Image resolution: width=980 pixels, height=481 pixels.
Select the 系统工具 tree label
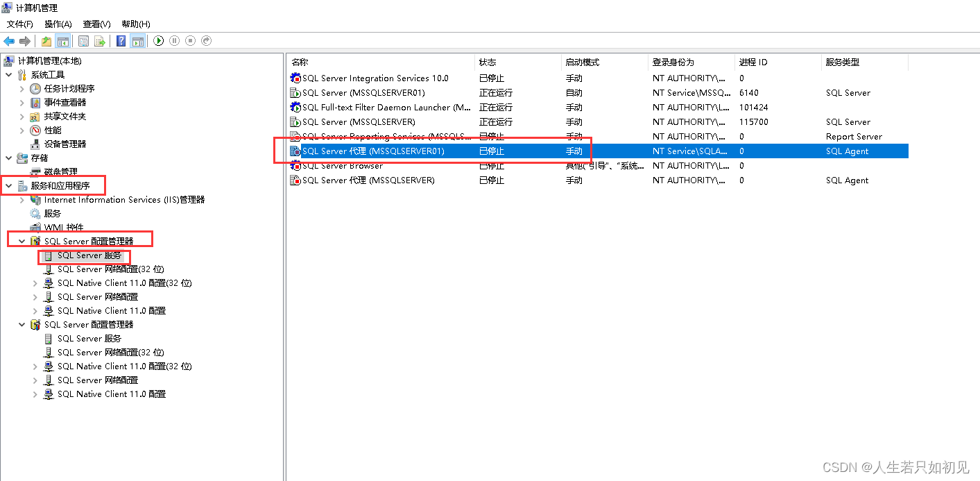[x=48, y=75]
